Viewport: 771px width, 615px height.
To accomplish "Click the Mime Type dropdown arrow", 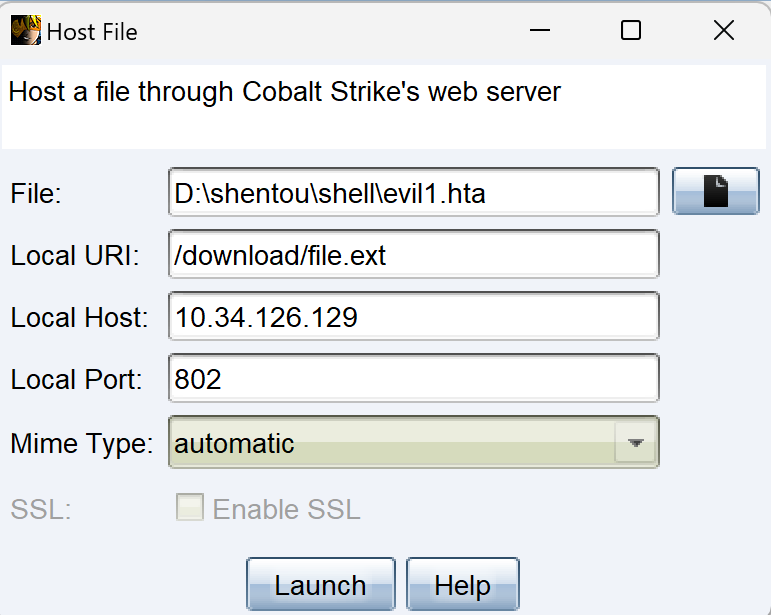I will pos(635,442).
